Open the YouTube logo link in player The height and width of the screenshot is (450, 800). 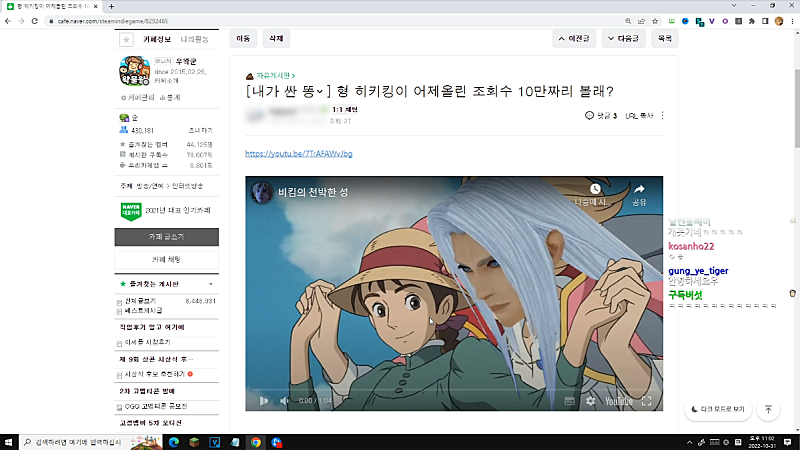point(618,401)
